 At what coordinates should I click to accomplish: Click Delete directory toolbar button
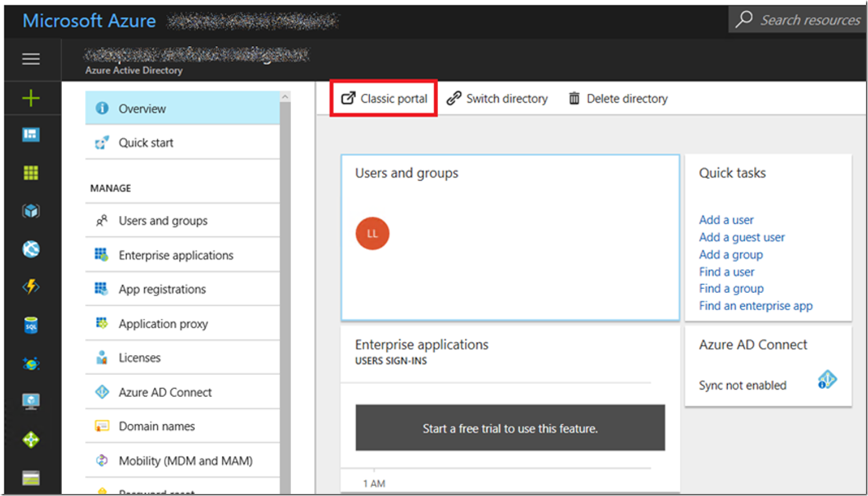point(618,98)
